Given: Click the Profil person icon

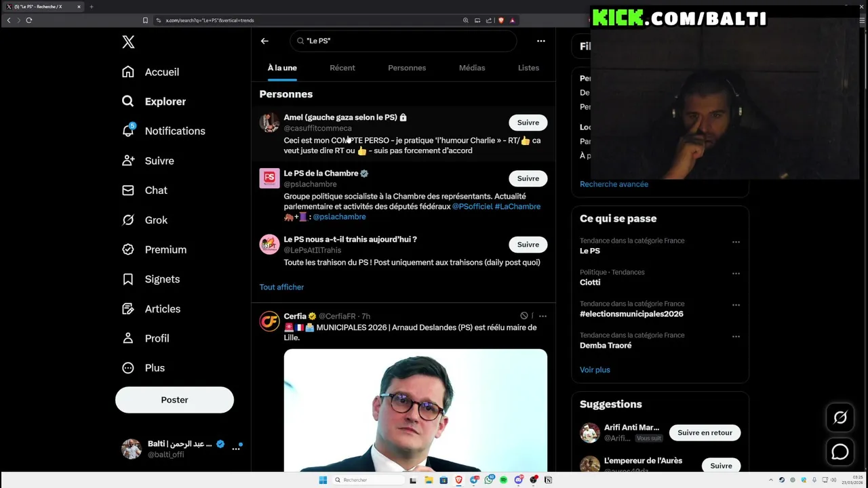Looking at the screenshot, I should [128, 338].
